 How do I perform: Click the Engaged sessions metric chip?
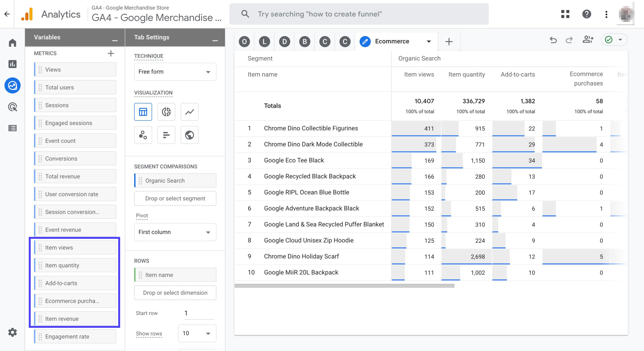tap(75, 123)
